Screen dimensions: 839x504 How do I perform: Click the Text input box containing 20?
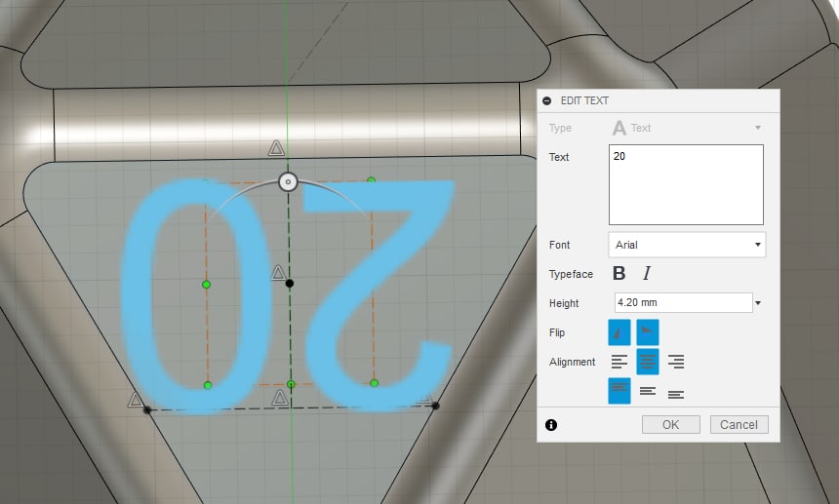(686, 184)
